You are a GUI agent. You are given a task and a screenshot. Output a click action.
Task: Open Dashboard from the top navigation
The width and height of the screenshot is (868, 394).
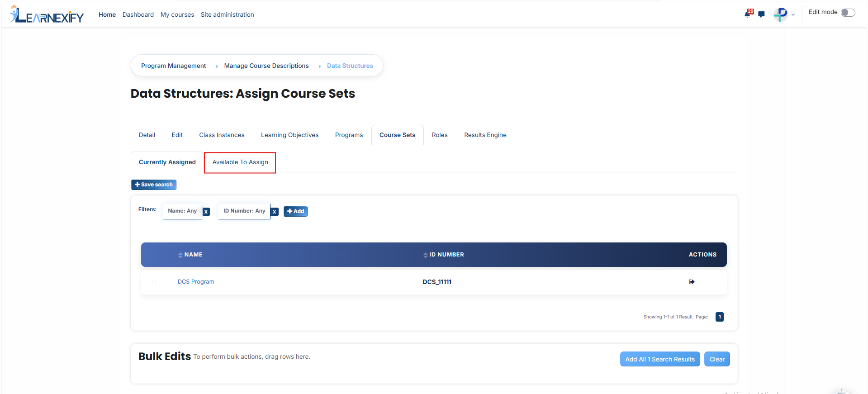click(x=138, y=14)
